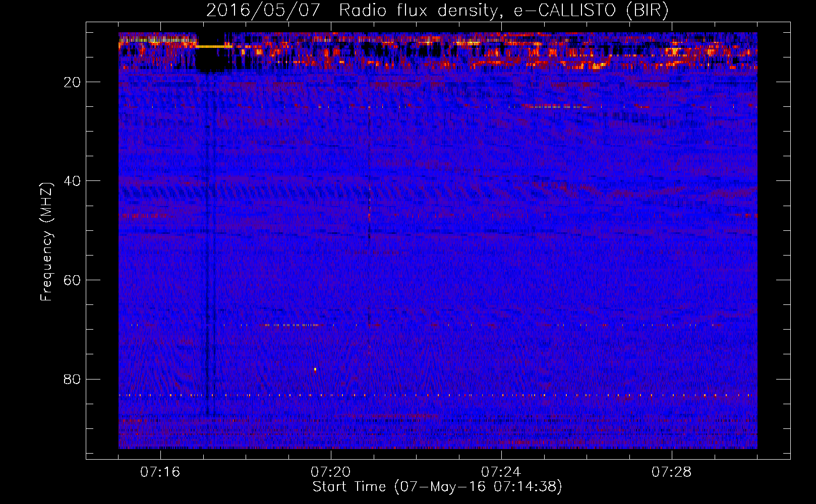Click the '80' frequency tick label
This screenshot has height=504, width=816.
(73, 379)
